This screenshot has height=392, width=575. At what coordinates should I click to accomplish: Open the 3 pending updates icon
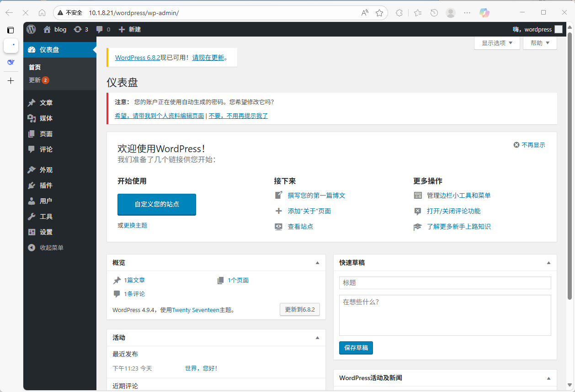click(81, 29)
